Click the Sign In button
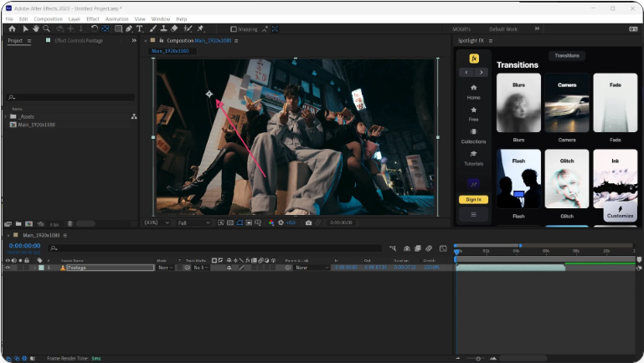 pos(473,199)
